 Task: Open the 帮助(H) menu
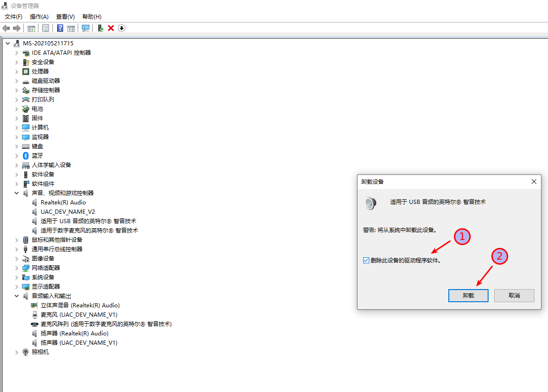coord(92,17)
